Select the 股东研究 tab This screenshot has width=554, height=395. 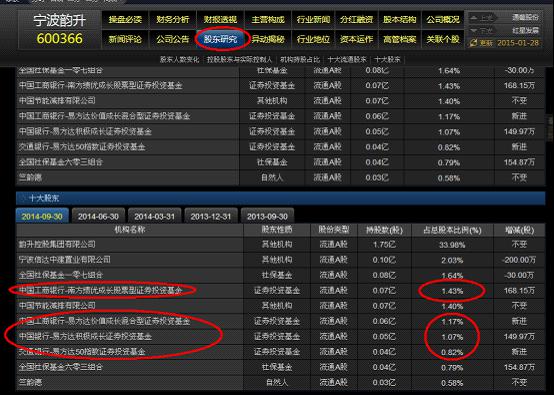point(220,39)
